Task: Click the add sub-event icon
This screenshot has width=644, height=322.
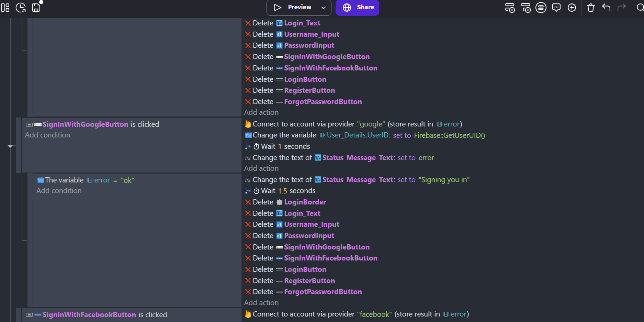Action: 526,8
